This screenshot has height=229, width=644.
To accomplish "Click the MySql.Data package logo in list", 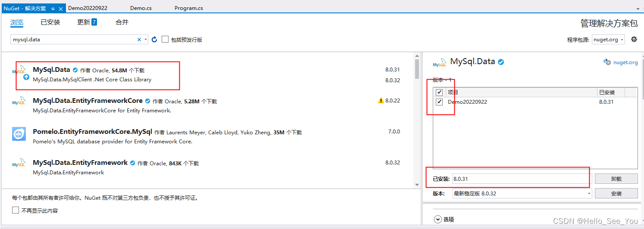I will click(19, 71).
